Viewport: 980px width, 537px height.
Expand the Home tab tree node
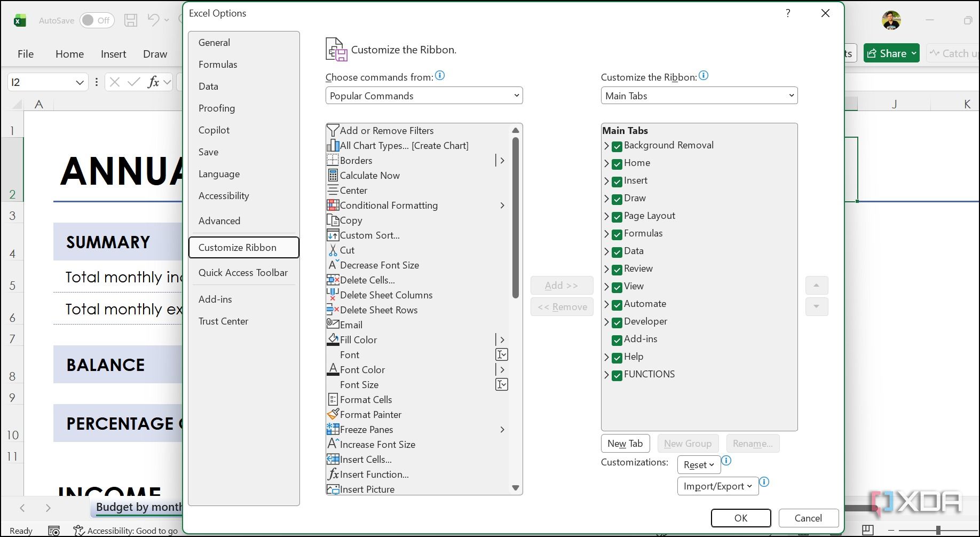pos(606,164)
